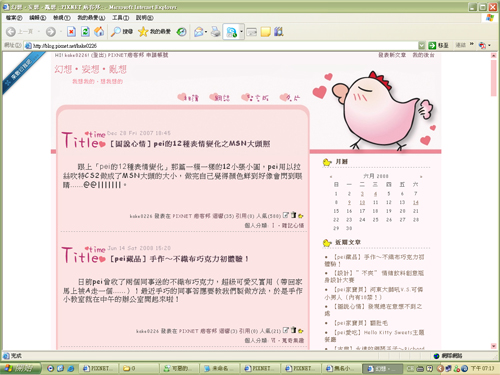The image size is (500, 375).
Task: Open the 工具 (Tools) menu
Action: click(x=120, y=18)
